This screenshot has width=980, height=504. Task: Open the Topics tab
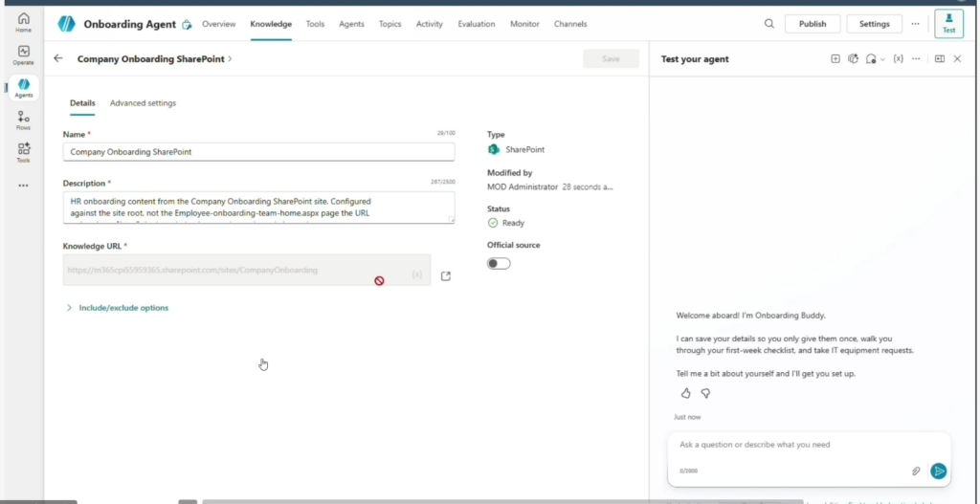390,24
